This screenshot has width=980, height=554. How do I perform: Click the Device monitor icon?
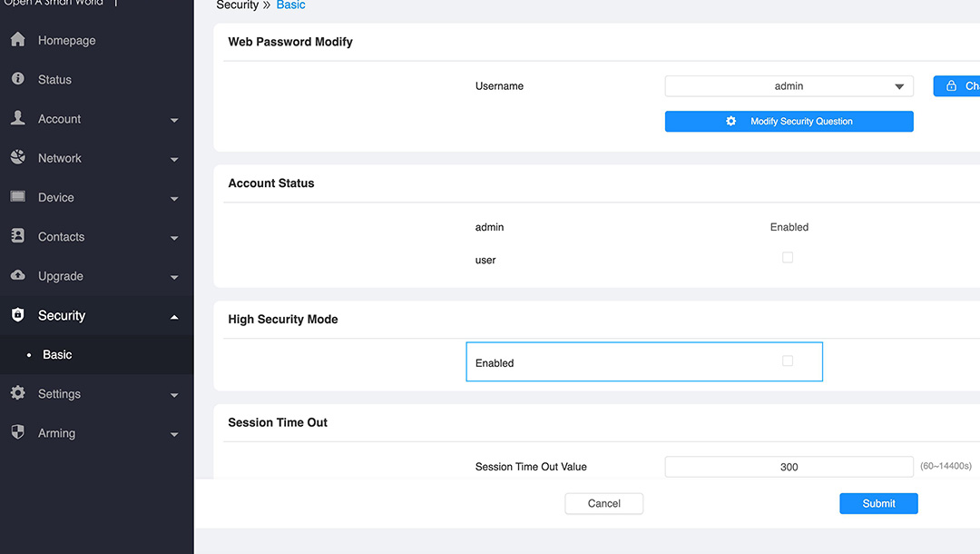pos(17,197)
